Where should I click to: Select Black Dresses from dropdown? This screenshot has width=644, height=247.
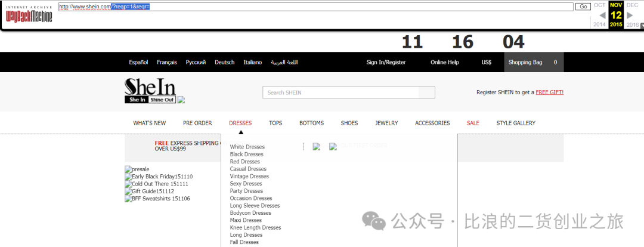(x=246, y=154)
